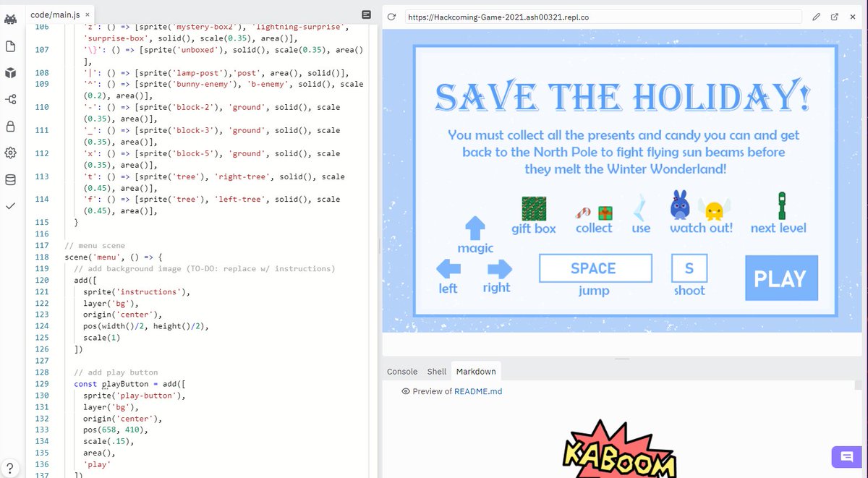Click the "gift box" label in game

534,229
